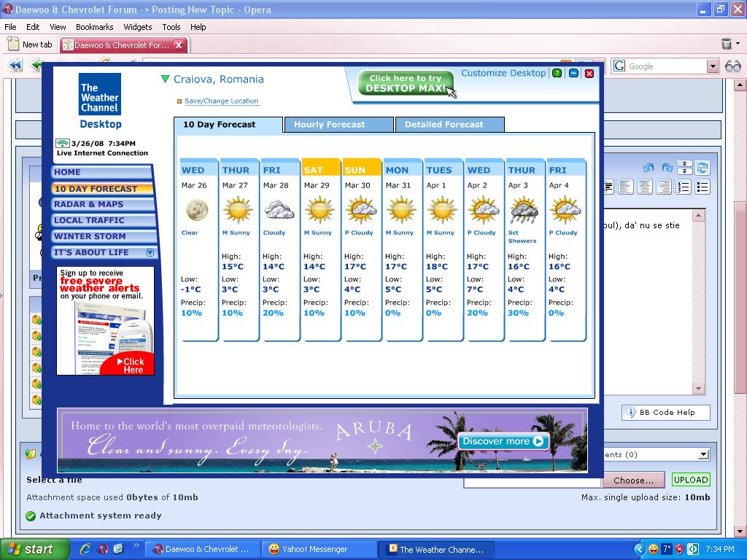The height and width of the screenshot is (560, 747).
Task: Open the Widgets menu
Action: pyautogui.click(x=138, y=27)
